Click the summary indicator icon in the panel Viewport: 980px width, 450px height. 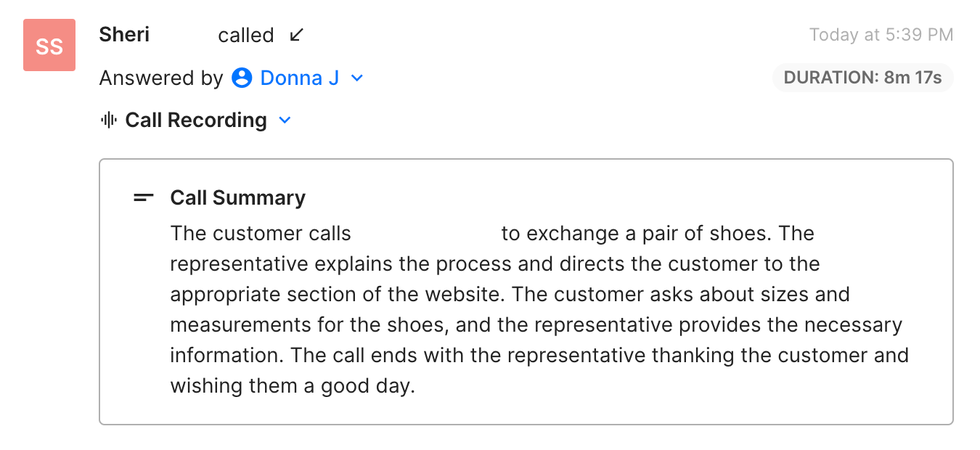point(143,197)
